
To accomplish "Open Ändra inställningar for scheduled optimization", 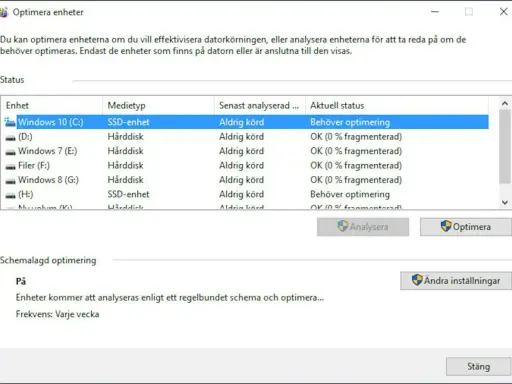I will point(456,281).
